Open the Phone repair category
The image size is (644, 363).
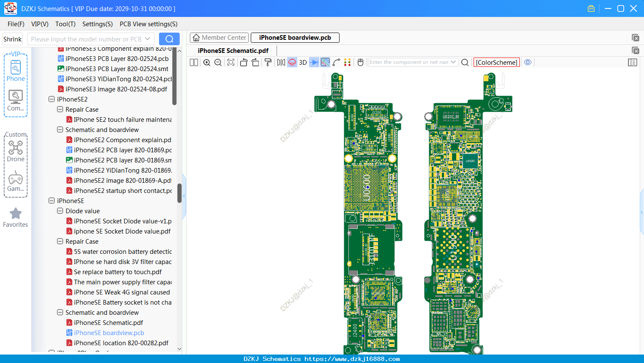(16, 71)
